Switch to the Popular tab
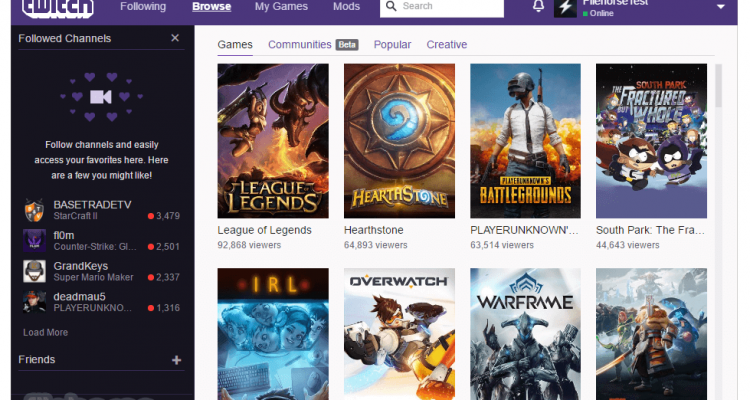This screenshot has height=400, width=750. 392,44
